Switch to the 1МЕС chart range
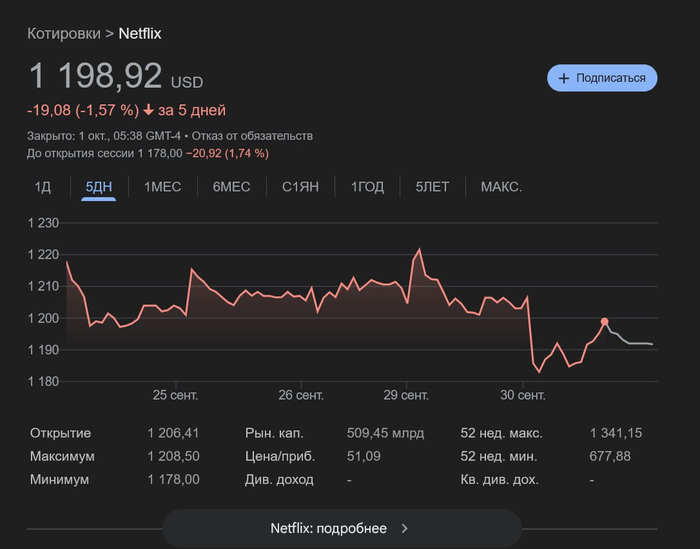700x549 pixels. point(162,187)
